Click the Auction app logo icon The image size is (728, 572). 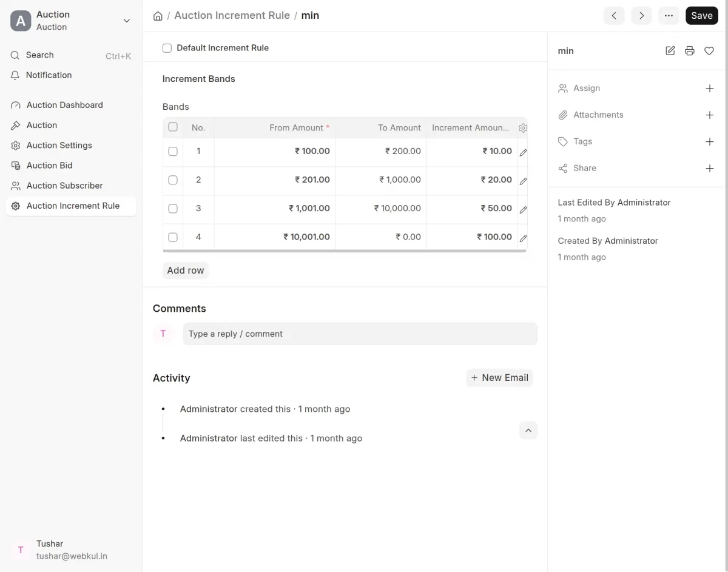click(x=21, y=21)
